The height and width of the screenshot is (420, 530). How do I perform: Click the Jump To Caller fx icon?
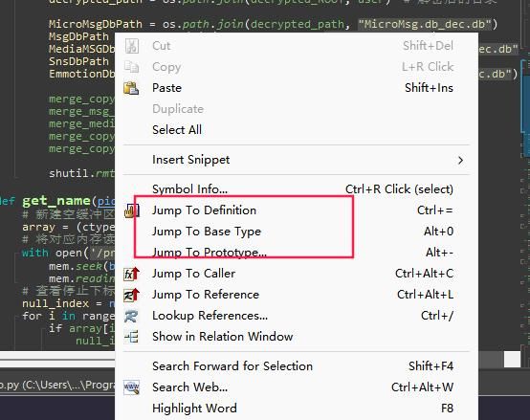(131, 274)
